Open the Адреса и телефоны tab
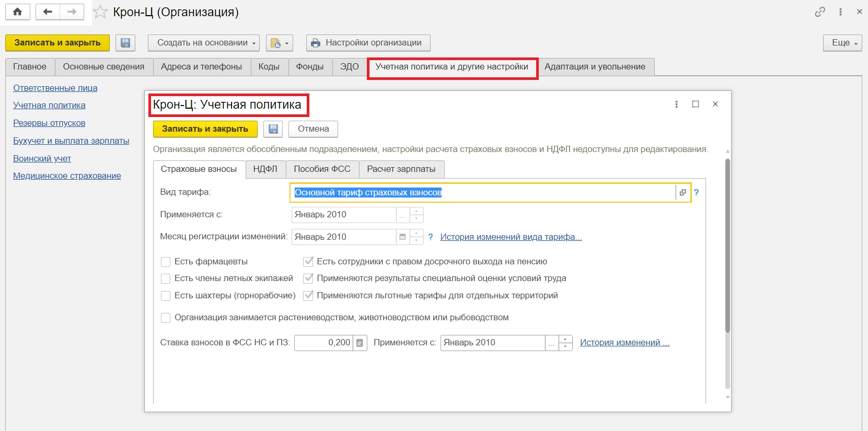 201,67
